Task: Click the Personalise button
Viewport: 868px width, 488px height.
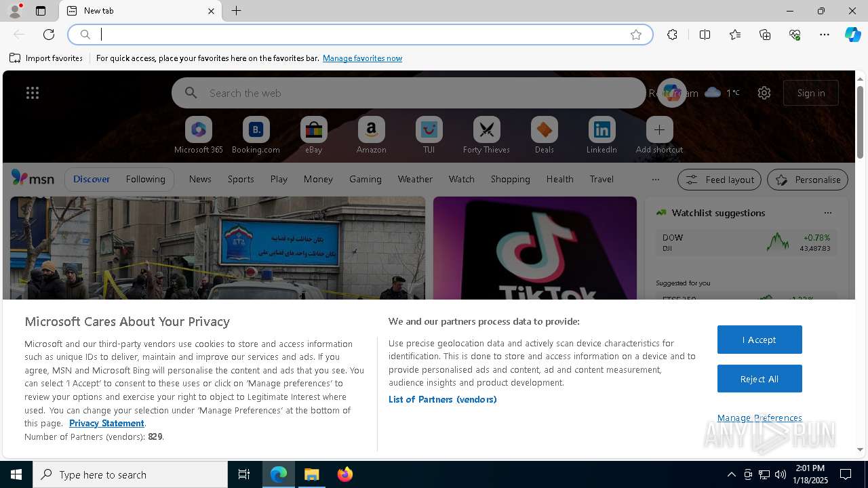Action: [x=808, y=180]
